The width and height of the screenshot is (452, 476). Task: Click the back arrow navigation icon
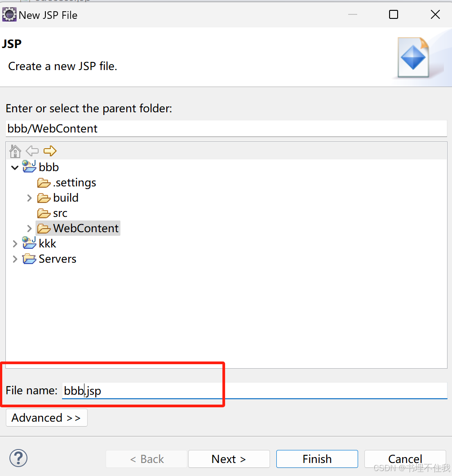(32, 151)
